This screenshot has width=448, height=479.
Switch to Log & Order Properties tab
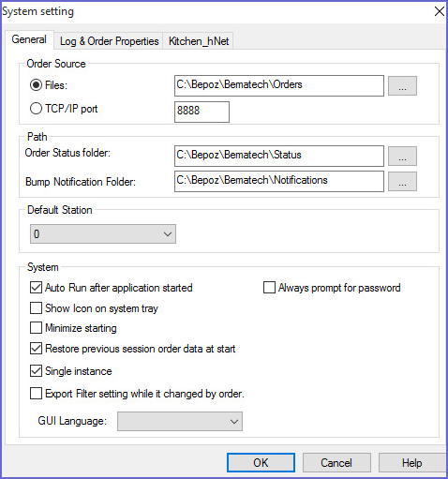pyautogui.click(x=109, y=41)
